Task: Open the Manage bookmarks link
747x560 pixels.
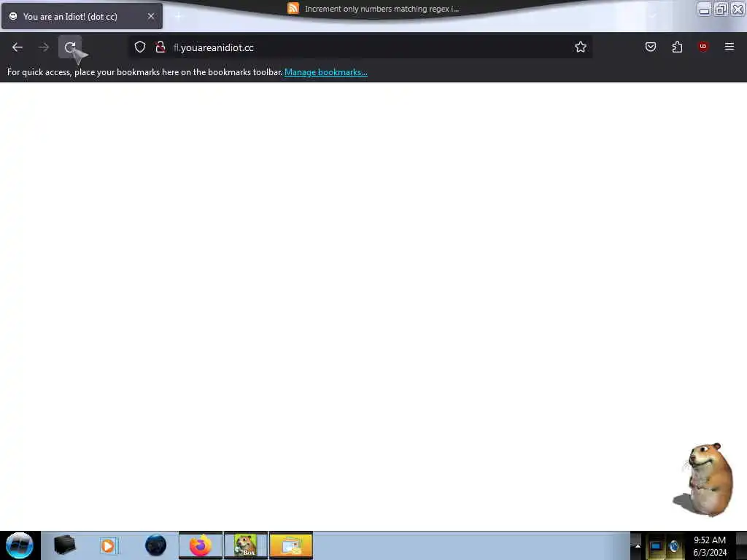Action: click(x=326, y=72)
